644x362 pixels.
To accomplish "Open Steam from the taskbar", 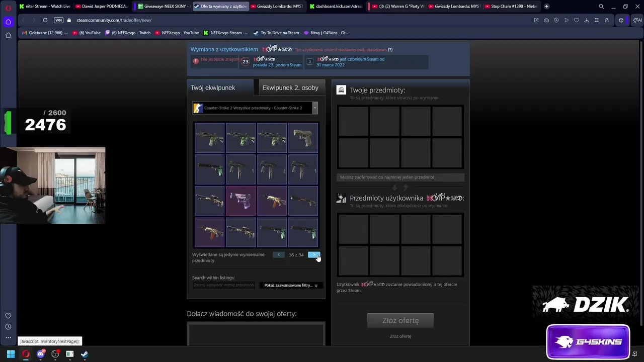I will coord(85,354).
